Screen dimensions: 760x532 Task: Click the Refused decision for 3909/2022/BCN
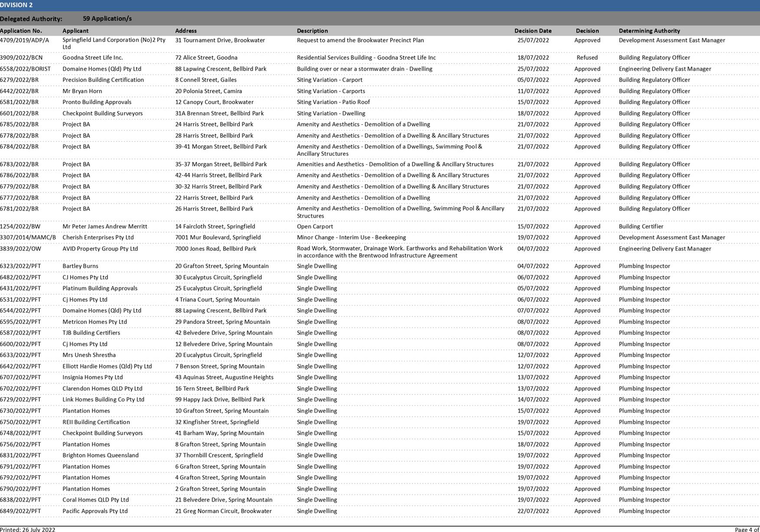587,58
